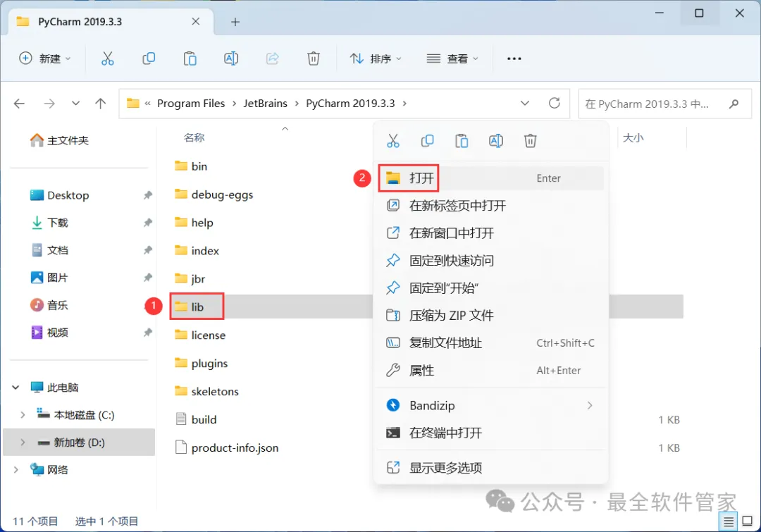
Task: Select the build file
Action: point(196,419)
